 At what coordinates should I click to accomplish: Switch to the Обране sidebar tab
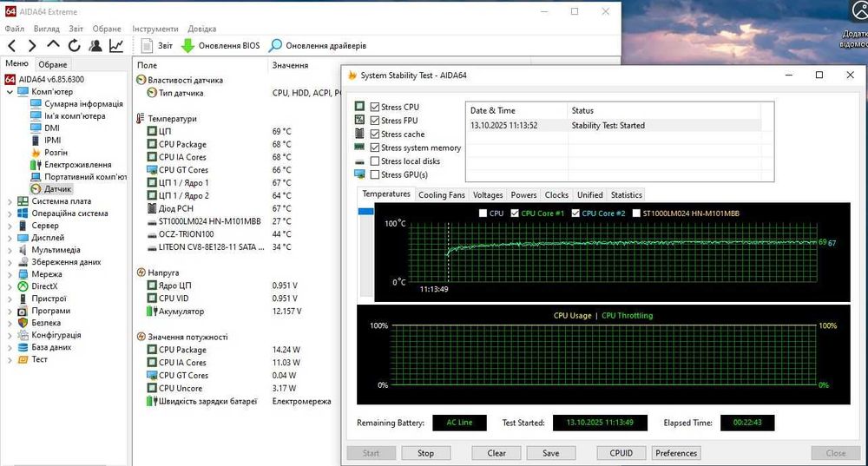pos(53,64)
